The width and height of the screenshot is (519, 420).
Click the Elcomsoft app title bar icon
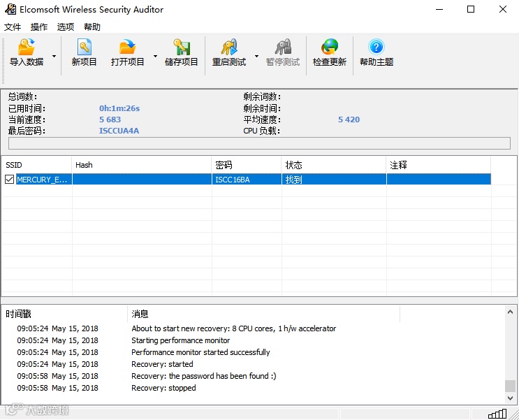coord(10,9)
